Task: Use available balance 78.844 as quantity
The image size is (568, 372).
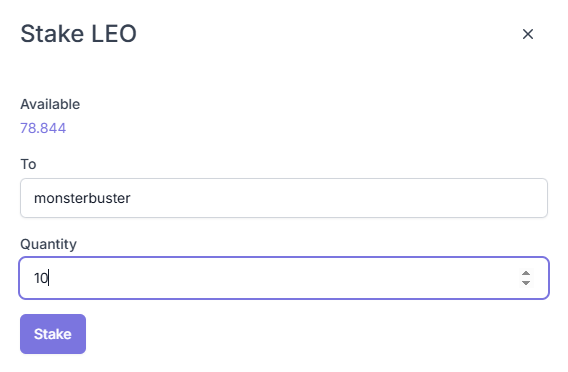Action: coord(43,128)
